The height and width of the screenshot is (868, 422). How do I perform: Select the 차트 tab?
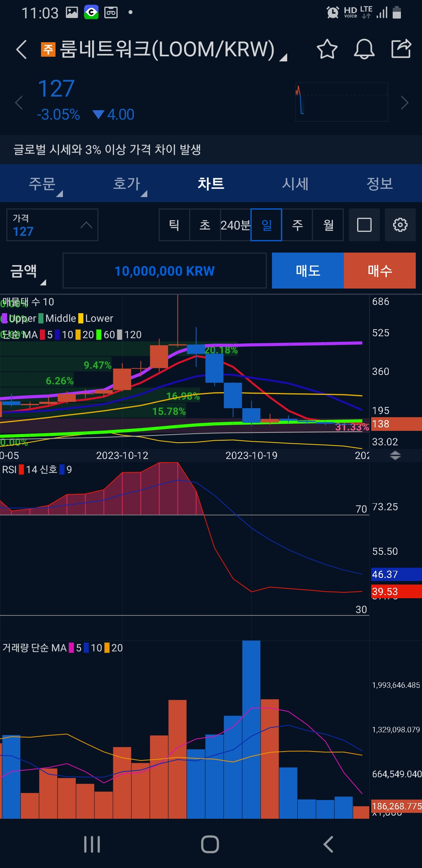[x=211, y=183]
